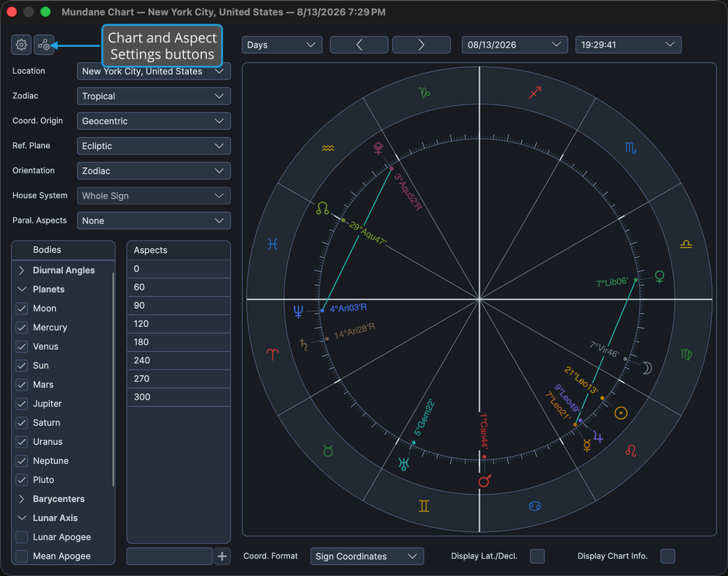
Task: Click Virgo sign symbol on wheel
Action: coord(686,355)
